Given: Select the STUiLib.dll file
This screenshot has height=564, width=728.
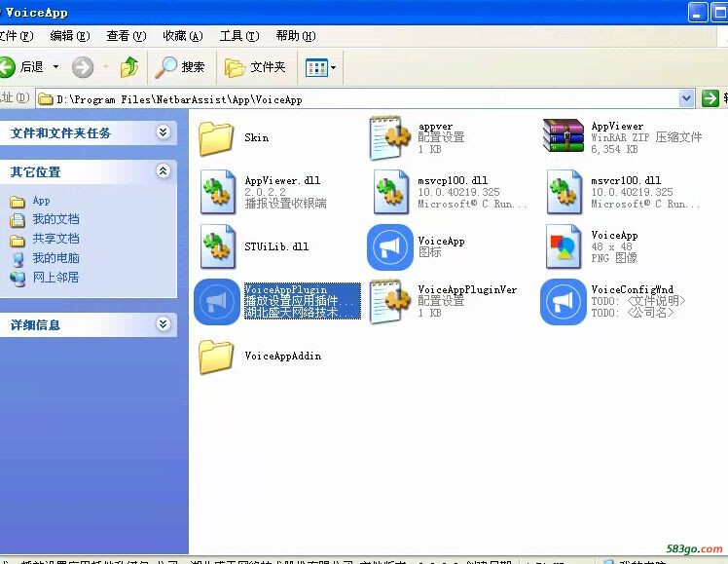Looking at the screenshot, I should click(216, 247).
